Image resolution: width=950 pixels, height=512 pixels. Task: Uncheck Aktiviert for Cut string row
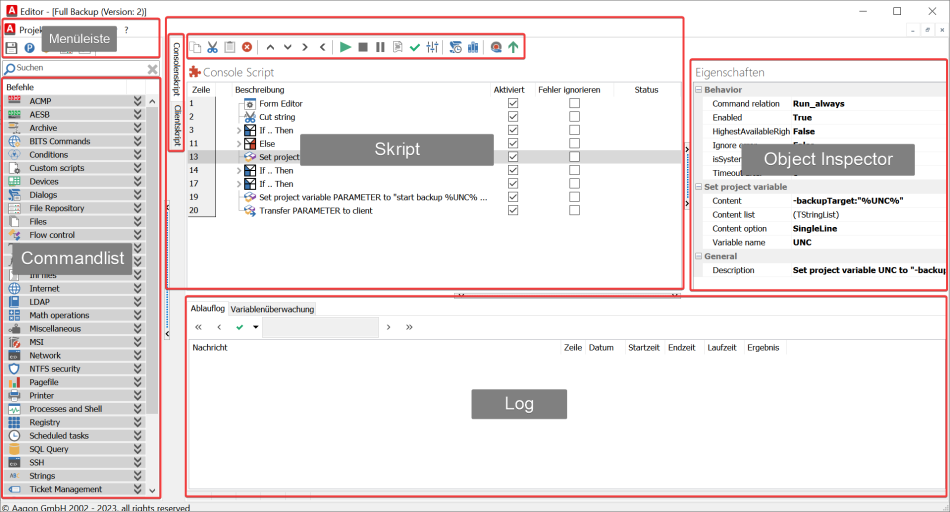coord(513,117)
